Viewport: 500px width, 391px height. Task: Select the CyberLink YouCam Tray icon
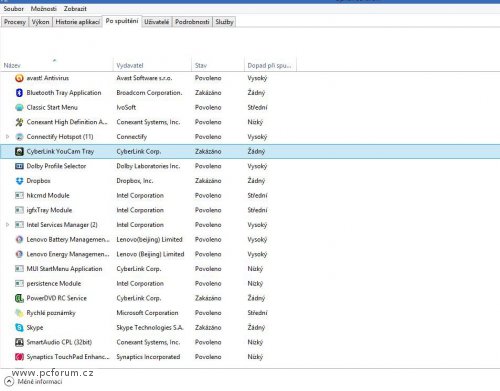19,152
